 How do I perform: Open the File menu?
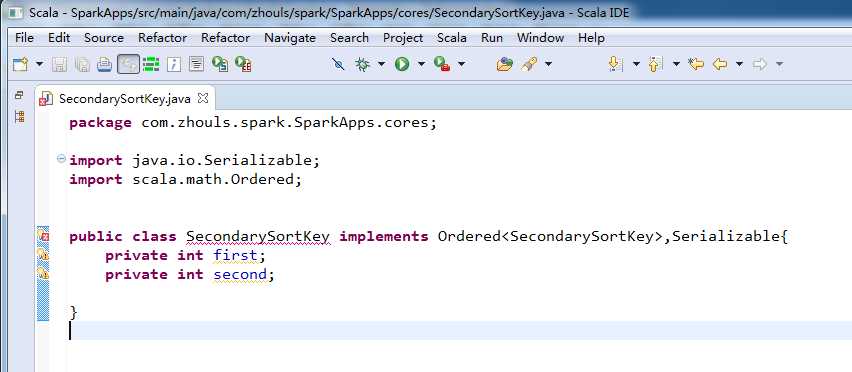[24, 38]
